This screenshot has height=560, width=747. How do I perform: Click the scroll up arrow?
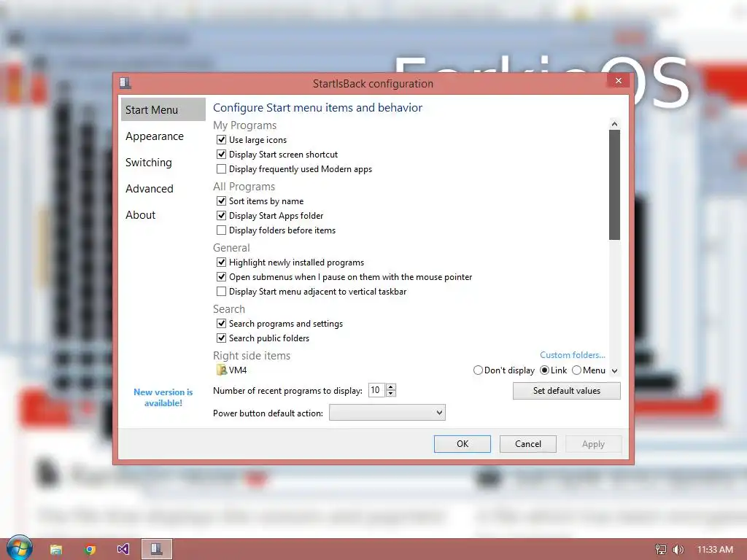[614, 124]
